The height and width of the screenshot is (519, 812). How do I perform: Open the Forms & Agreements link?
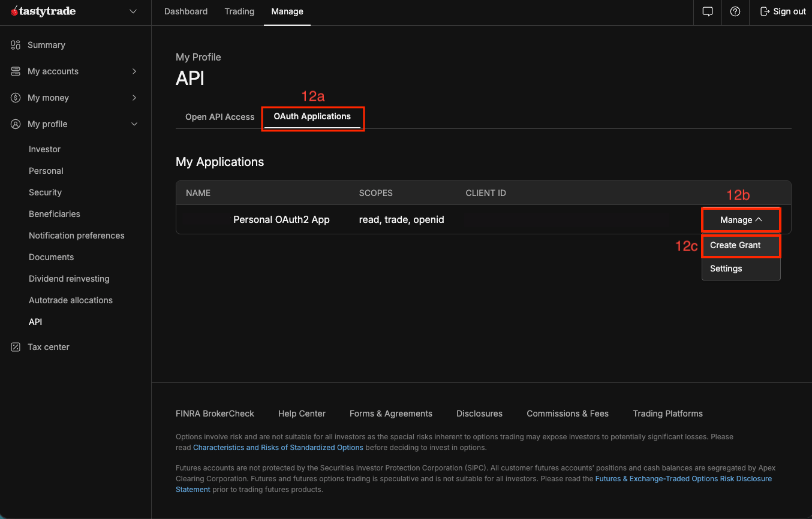(391, 414)
